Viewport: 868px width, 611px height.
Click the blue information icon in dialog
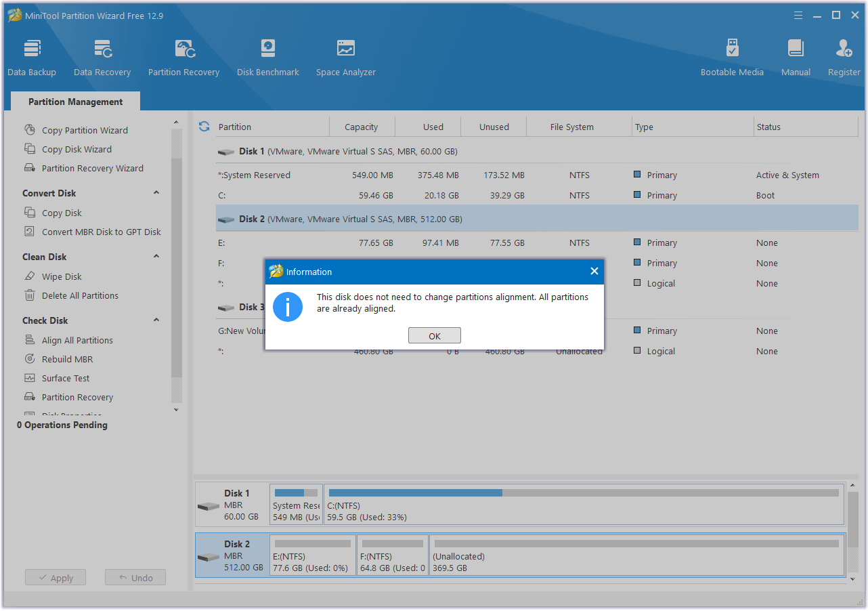pyautogui.click(x=288, y=307)
